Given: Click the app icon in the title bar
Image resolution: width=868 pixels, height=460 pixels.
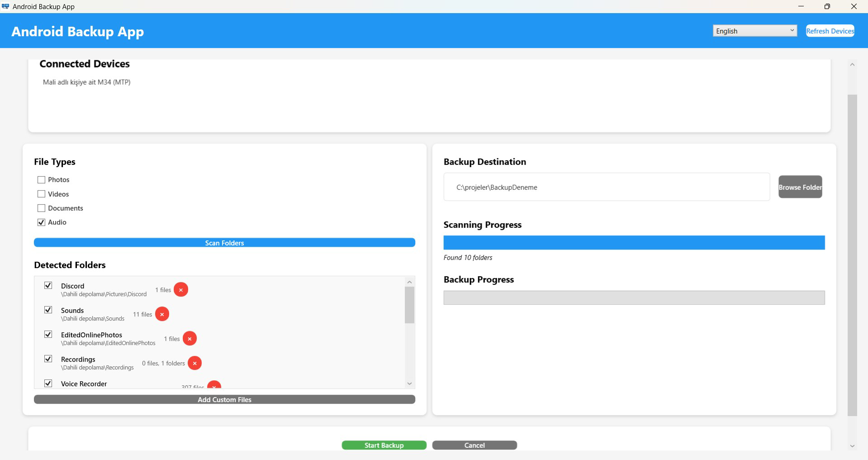Looking at the screenshot, I should coord(6,6).
